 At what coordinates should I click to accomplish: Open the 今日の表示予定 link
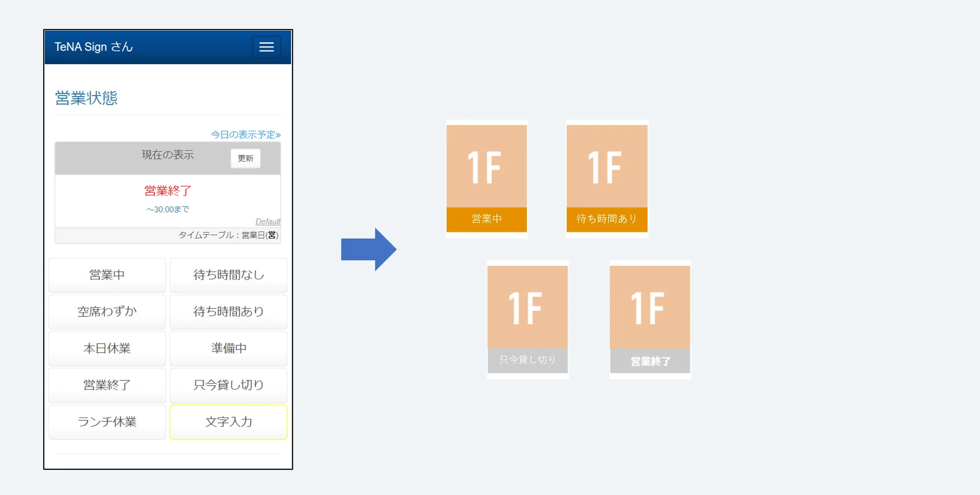coord(245,134)
